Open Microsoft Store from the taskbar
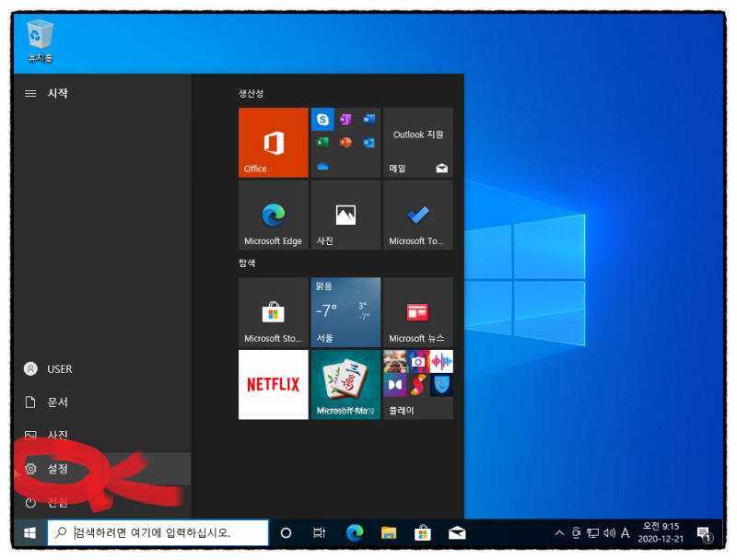Screen dimensions: 737x560 point(423,532)
